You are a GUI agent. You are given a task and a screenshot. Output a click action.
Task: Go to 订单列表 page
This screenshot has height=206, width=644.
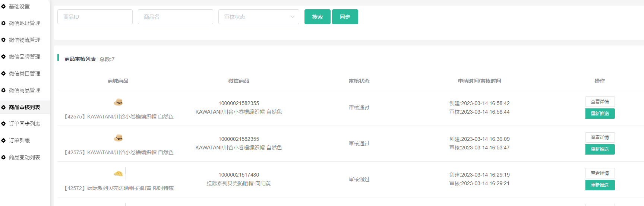19,140
